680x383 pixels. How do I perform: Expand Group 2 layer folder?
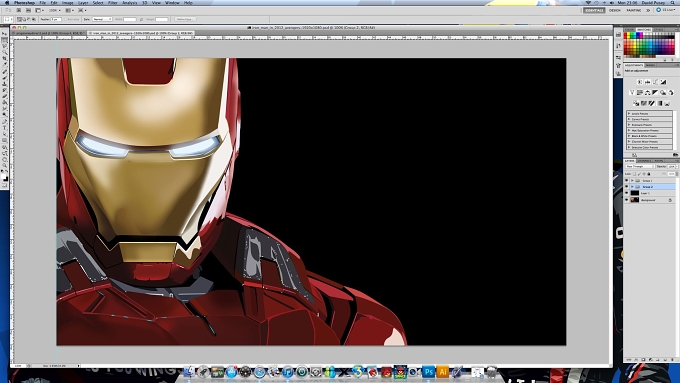tap(632, 187)
